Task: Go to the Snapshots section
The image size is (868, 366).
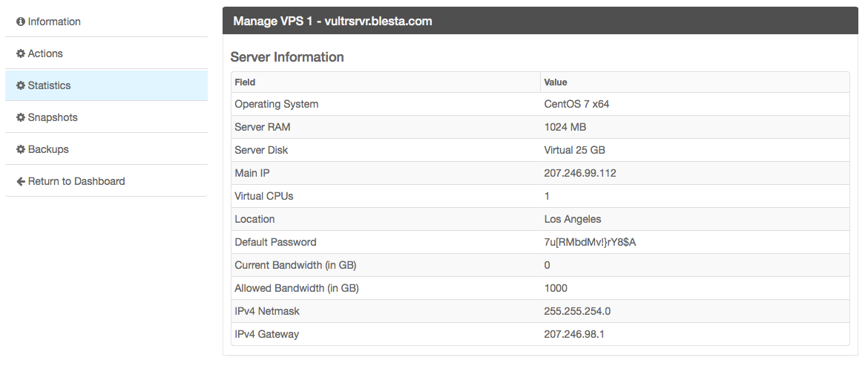Action: pos(53,118)
